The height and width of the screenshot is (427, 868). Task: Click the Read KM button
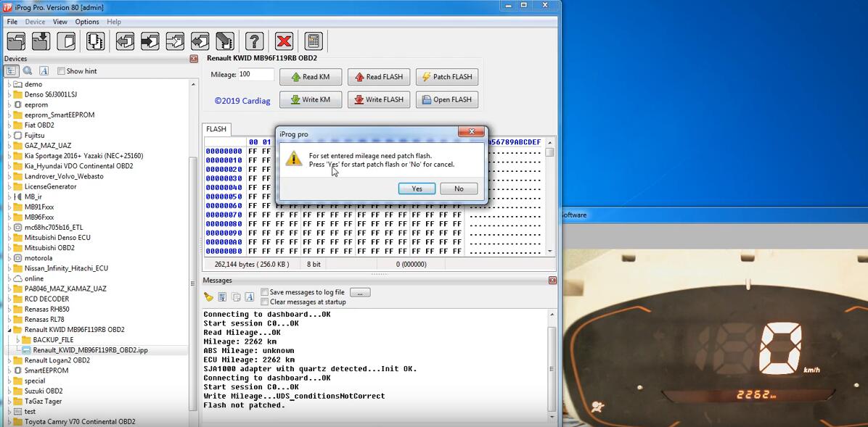point(311,77)
